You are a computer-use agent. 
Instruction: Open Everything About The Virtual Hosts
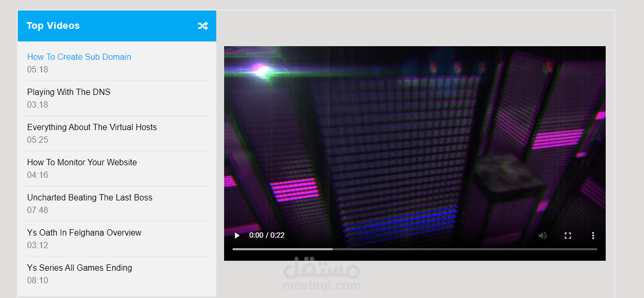[x=92, y=127]
